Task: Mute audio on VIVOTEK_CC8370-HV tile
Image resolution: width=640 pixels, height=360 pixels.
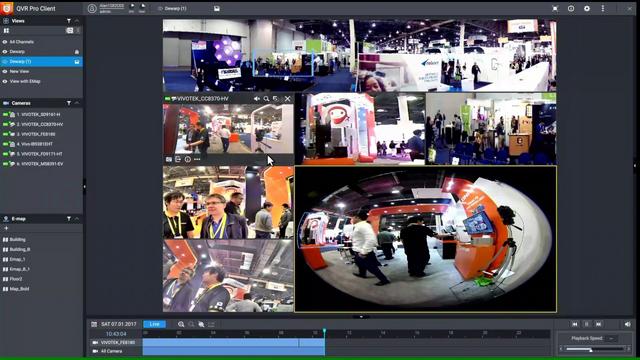Action: pos(256,99)
